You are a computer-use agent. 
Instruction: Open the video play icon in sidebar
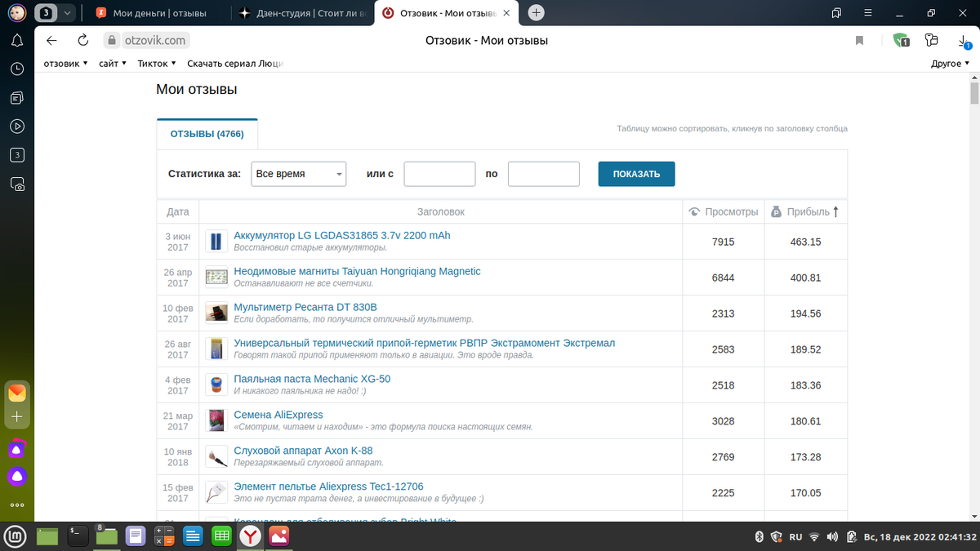pyautogui.click(x=17, y=127)
